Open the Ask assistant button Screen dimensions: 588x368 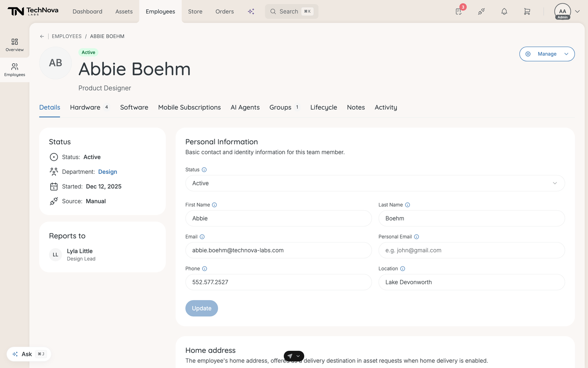(x=29, y=354)
